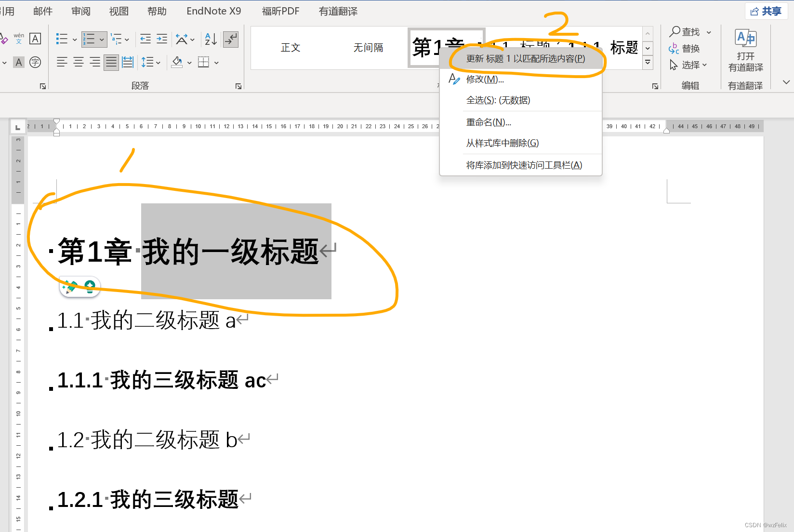Viewport: 794px width, 532px height.
Task: Switch to the 视图 tab
Action: (119, 11)
